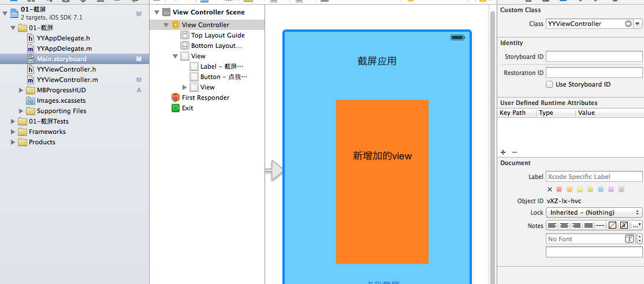This screenshot has width=644, height=284.
Task: Collapse the View Controller outline item
Action: (x=166, y=25)
